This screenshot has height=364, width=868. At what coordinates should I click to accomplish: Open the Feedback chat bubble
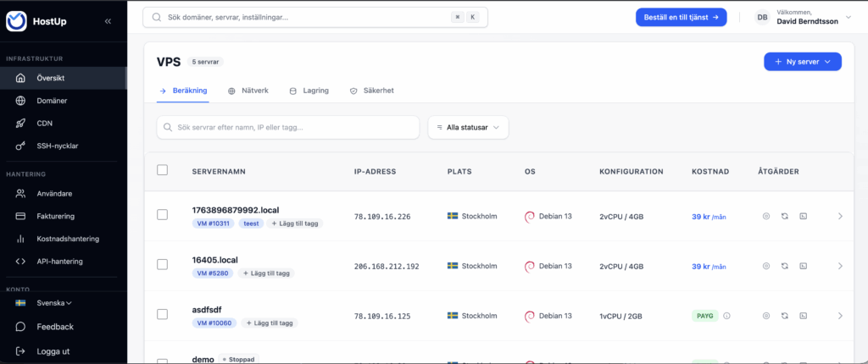point(20,327)
